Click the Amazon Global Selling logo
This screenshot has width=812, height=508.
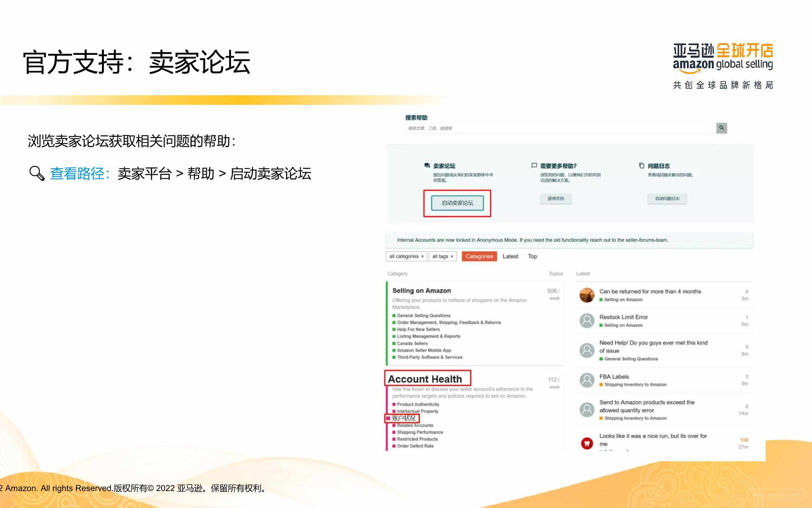723,59
